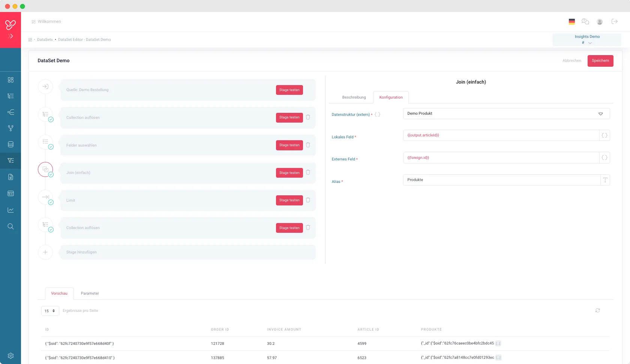Delete the Felder auswählen stage
Image resolution: width=630 pixels, height=364 pixels.
pos(308,145)
